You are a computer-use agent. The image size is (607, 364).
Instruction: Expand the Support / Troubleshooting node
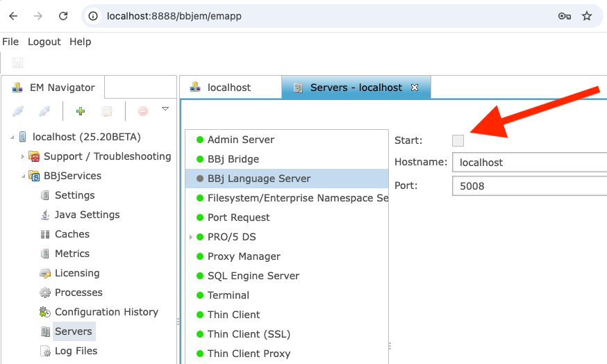pyautogui.click(x=22, y=156)
